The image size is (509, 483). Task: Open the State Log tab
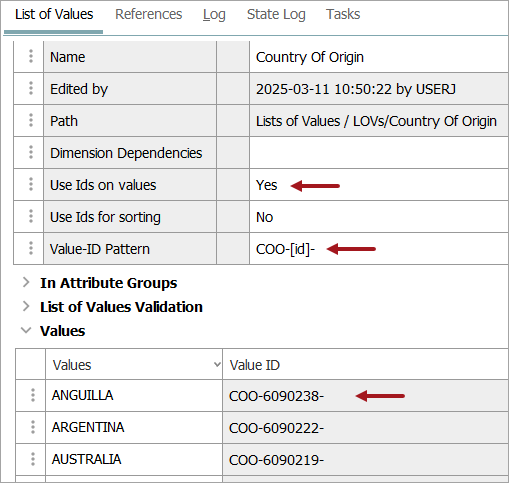click(x=276, y=15)
